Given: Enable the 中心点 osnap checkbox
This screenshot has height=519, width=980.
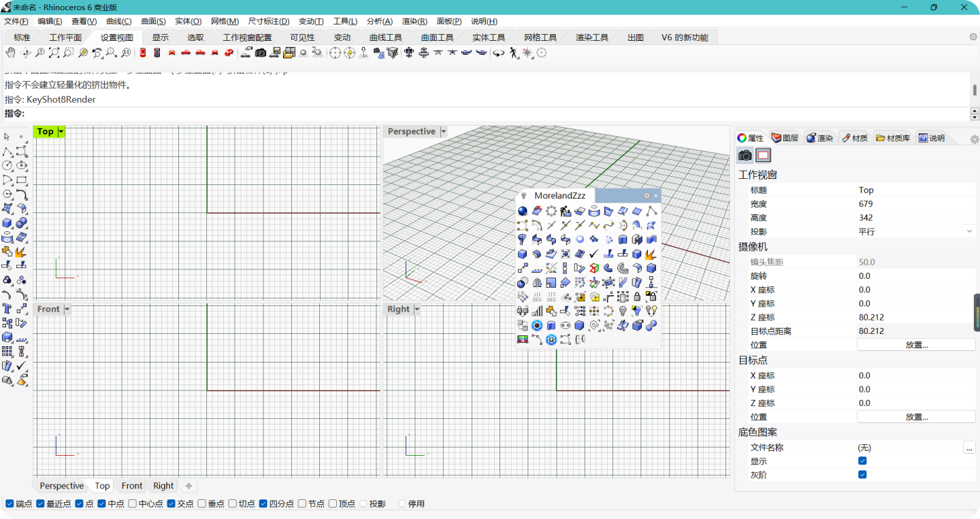Looking at the screenshot, I should click(132, 504).
